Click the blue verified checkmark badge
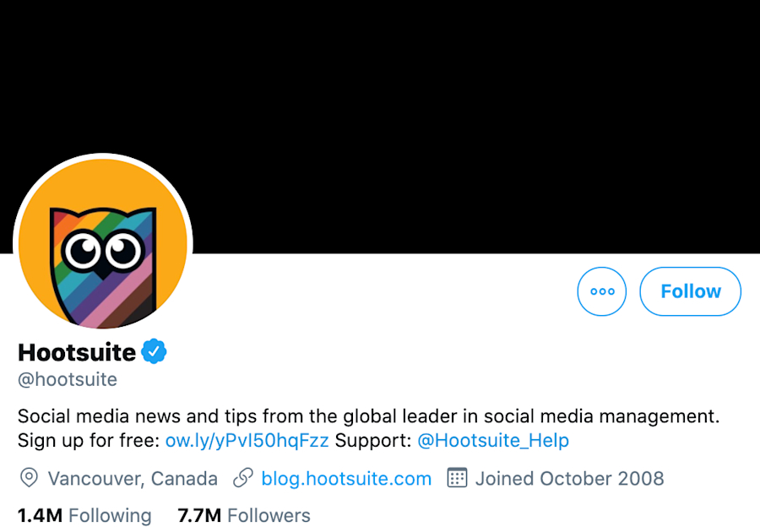 pyautogui.click(x=154, y=350)
